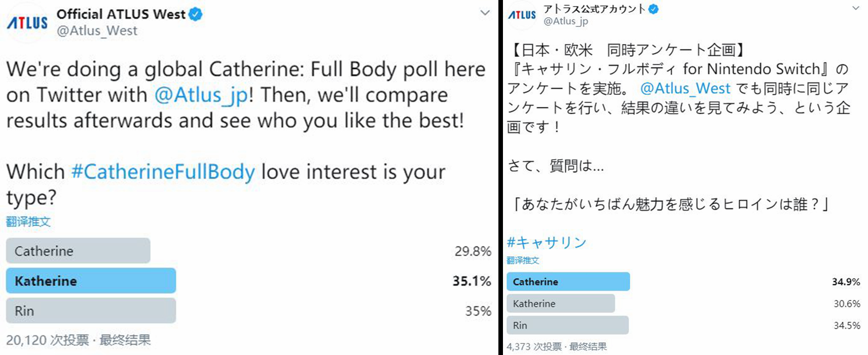Select the winning Katherine bar at 35.1%
The height and width of the screenshot is (355, 868).
[91, 280]
